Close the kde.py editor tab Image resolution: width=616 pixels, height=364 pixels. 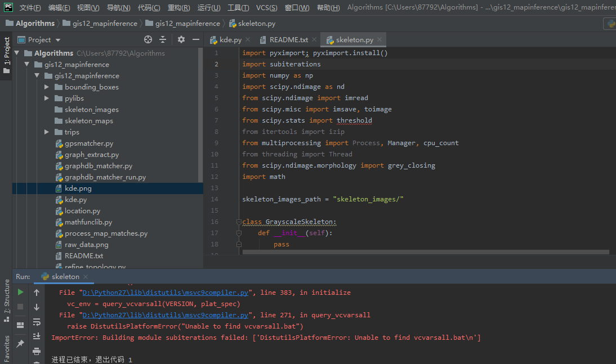(x=248, y=39)
